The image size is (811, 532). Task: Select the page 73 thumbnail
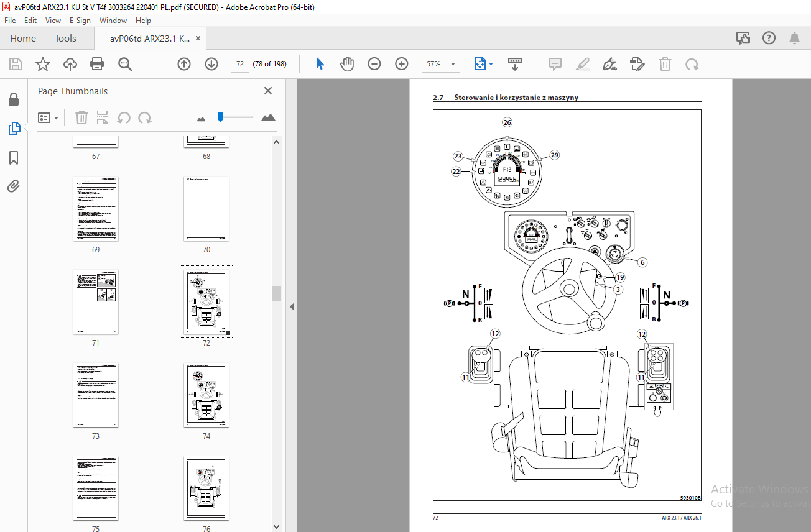pos(96,395)
